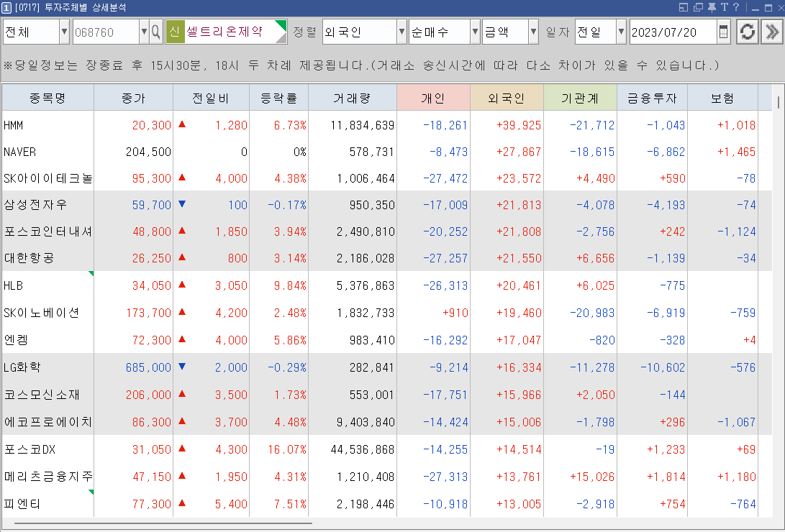This screenshot has width=785, height=532.
Task: Click the 외국인 column header
Action: pyautogui.click(x=507, y=98)
